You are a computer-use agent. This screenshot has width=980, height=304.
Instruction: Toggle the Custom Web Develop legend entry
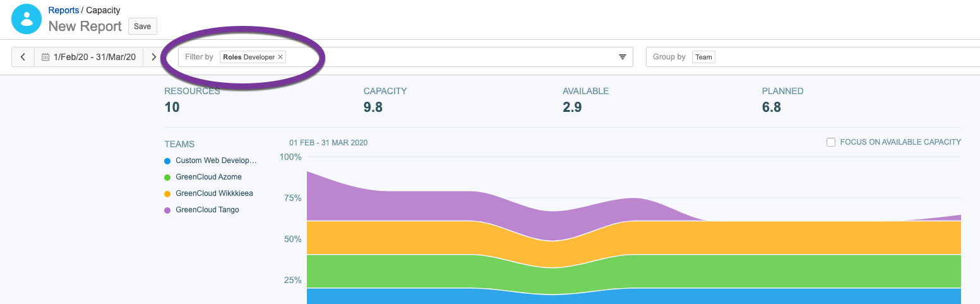(x=216, y=161)
